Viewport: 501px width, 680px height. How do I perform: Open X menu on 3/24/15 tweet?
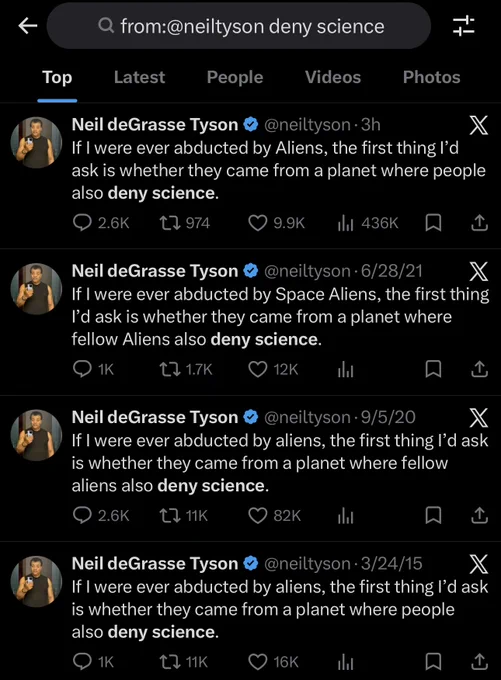click(x=479, y=564)
